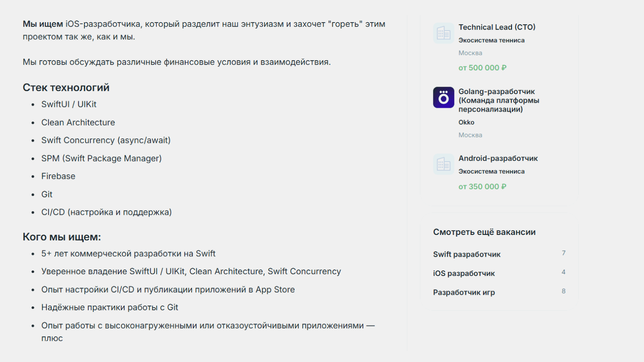644x362 pixels.
Task: Click placeholder company icon beside Technical Lead
Action: coord(443,33)
